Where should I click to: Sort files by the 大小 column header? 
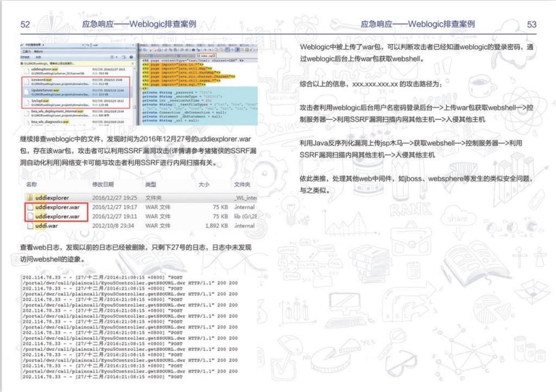point(204,185)
